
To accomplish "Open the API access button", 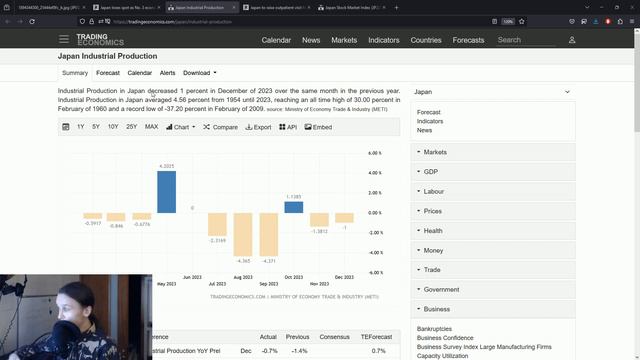I will (288, 127).
